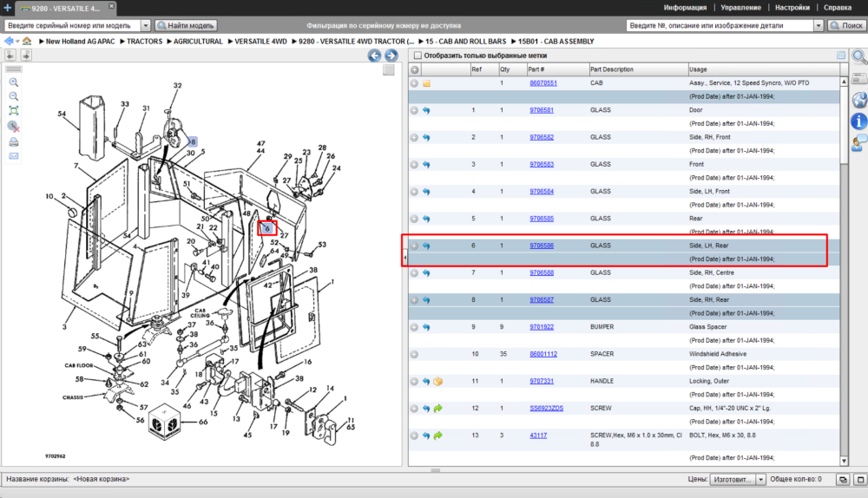Click the scroll down arrow of parts list

point(845,461)
